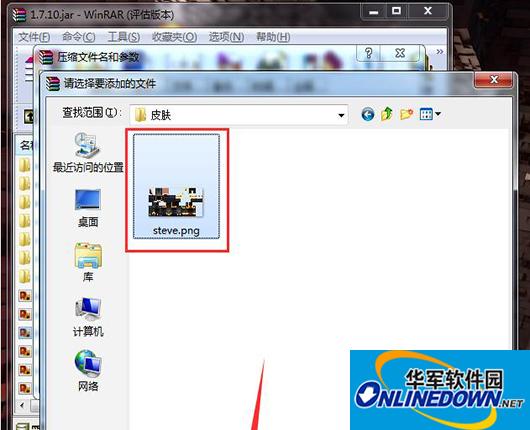Open the 收藏夹(O) menu in WinRAR
Screen dimensions: 530x430
click(174, 37)
